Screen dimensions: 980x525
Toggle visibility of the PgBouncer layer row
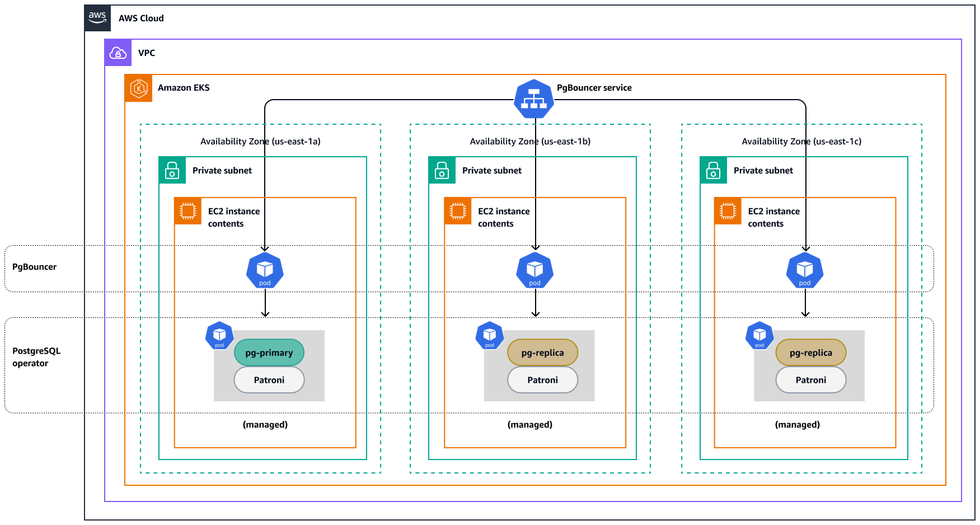35,267
